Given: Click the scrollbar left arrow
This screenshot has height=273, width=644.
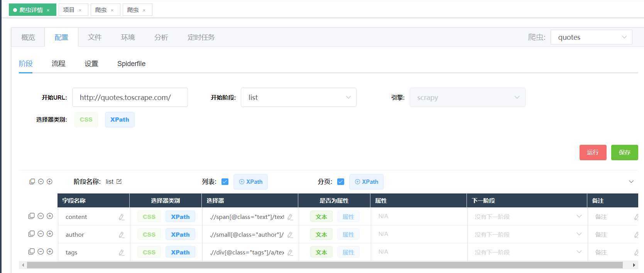Looking at the screenshot, I should [23, 265].
